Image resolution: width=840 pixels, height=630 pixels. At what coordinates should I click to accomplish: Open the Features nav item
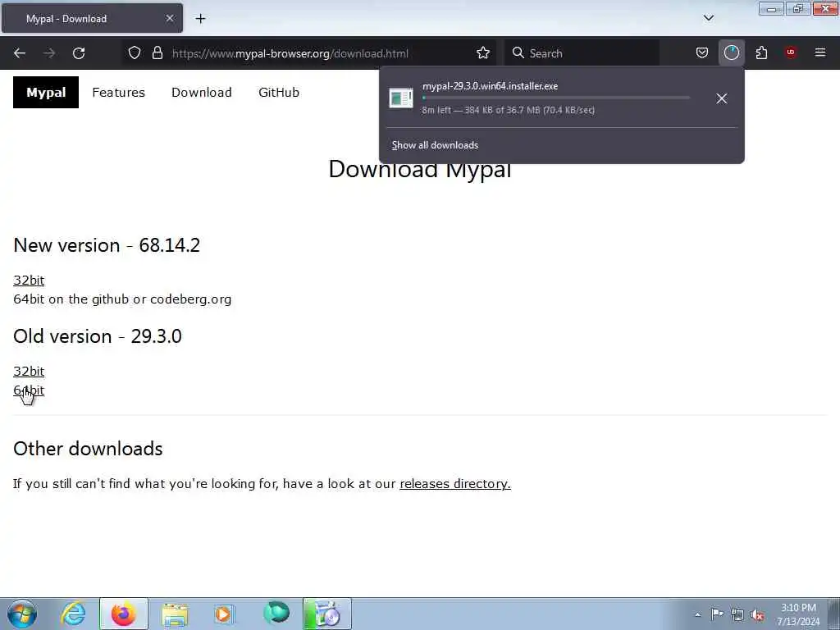118,92
